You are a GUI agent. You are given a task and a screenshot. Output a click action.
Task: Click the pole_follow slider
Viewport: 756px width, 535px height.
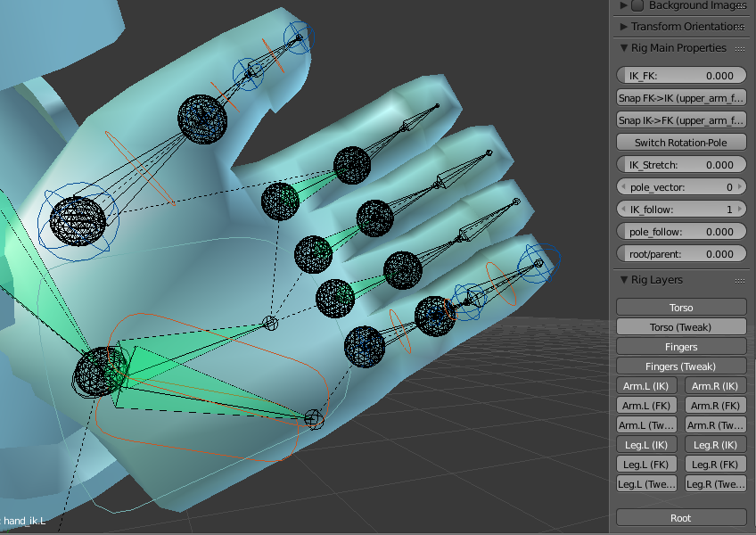point(681,232)
